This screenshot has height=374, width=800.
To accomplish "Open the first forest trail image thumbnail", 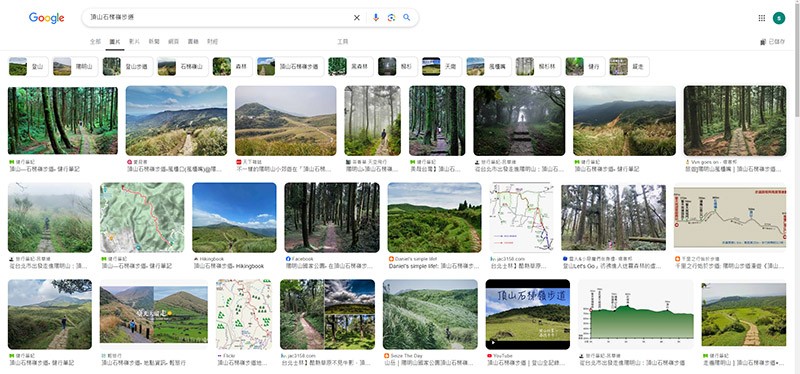I will click(63, 120).
